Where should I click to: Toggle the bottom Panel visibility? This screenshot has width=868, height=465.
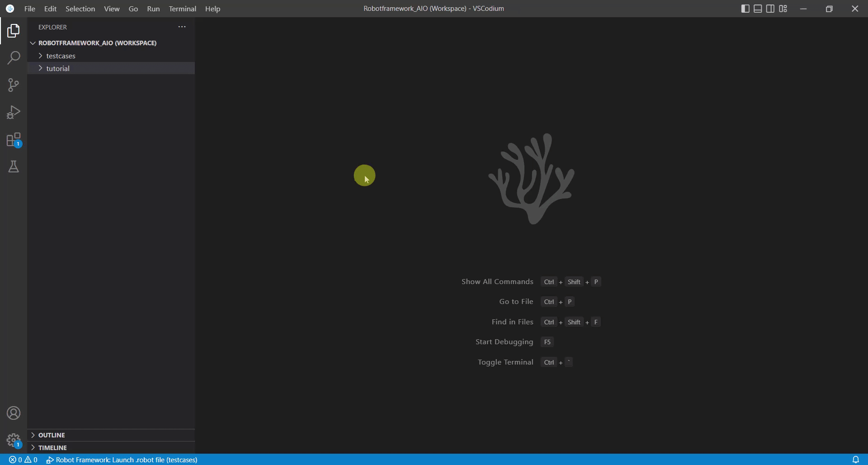pyautogui.click(x=758, y=9)
